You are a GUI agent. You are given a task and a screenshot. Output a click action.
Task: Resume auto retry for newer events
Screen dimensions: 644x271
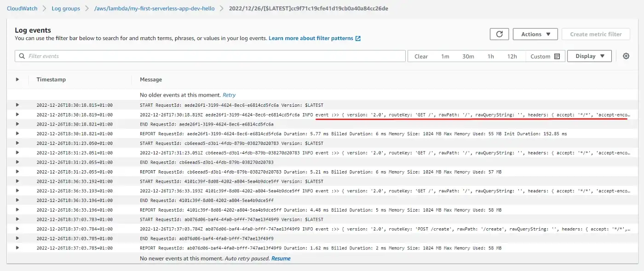tap(281, 259)
